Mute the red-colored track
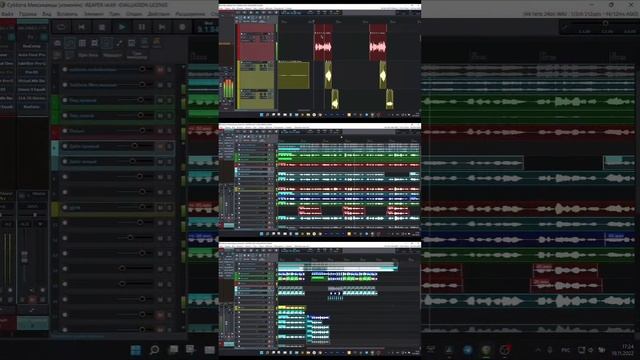Screen dimensions: 640x360 coord(160,131)
